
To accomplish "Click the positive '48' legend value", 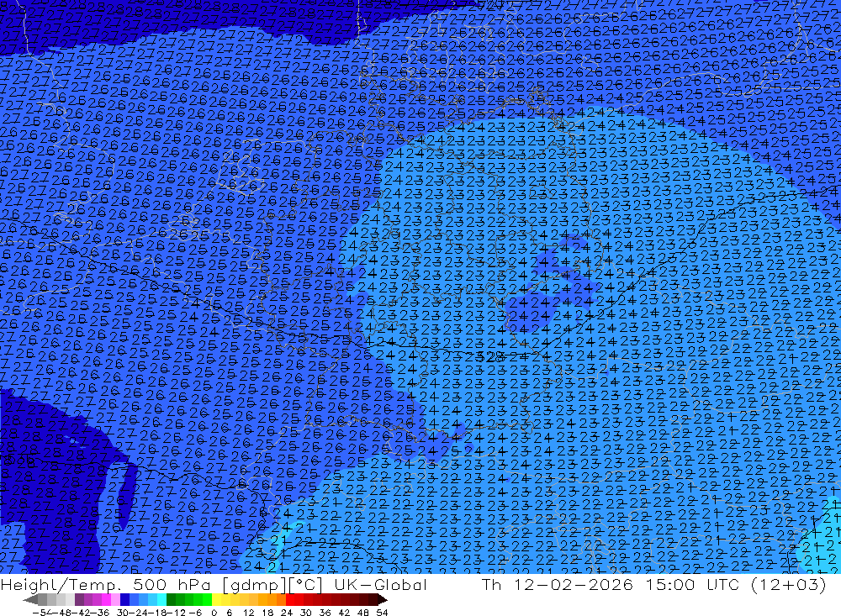I will tap(363, 613).
